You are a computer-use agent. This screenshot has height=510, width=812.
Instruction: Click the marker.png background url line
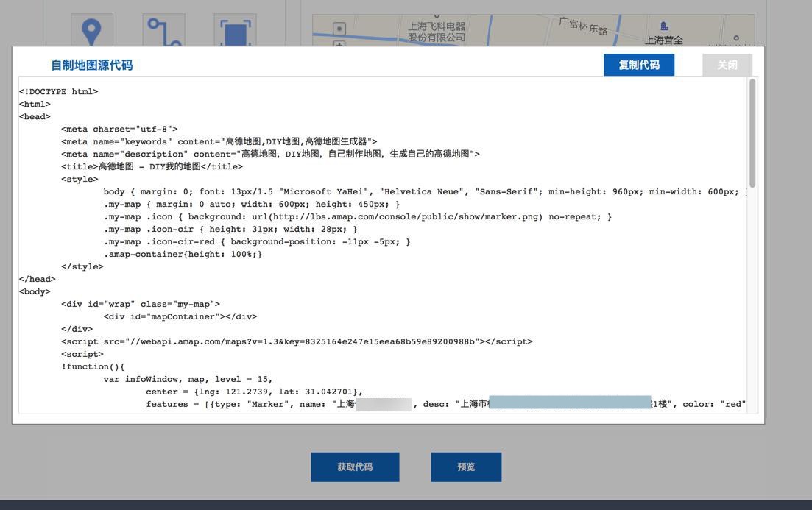click(357, 216)
